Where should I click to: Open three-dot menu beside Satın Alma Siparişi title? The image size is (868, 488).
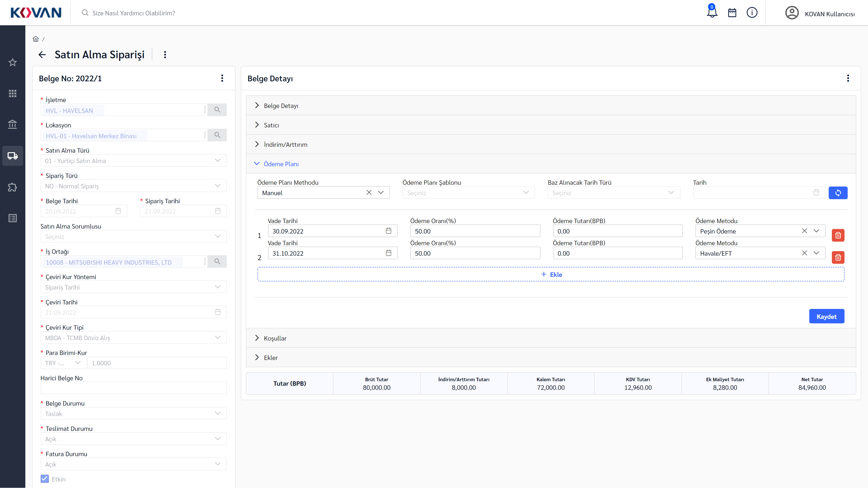(x=165, y=55)
